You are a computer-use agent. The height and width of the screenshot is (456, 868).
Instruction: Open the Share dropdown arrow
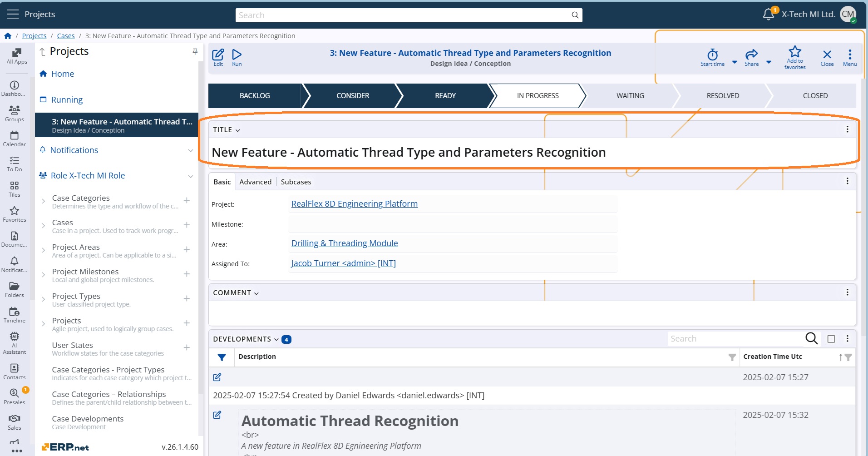click(x=769, y=62)
